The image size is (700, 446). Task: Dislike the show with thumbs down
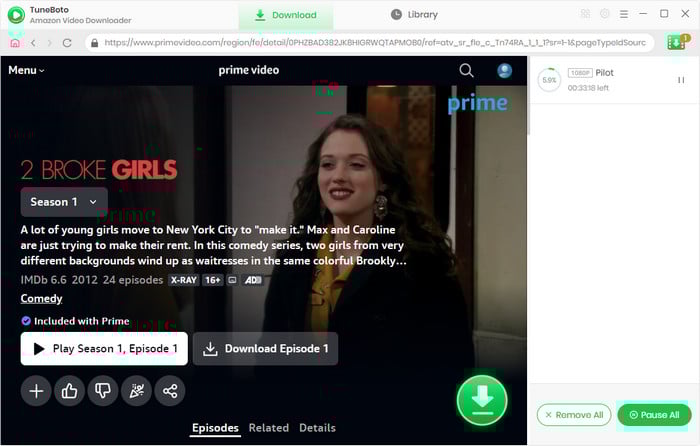[103, 391]
